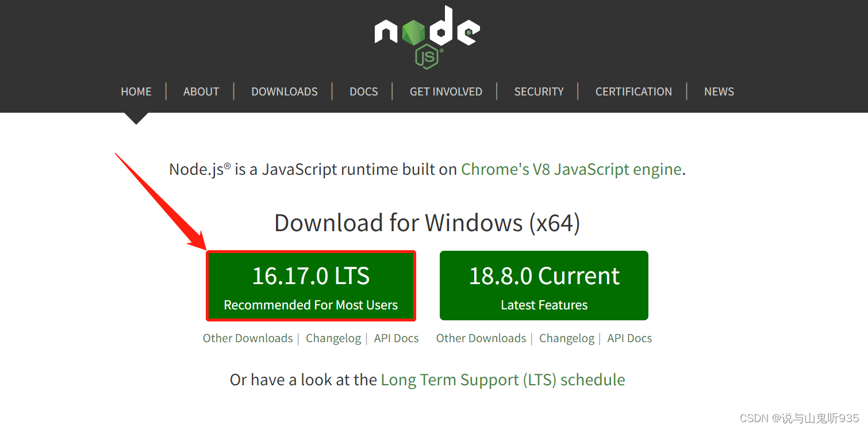
Task: Open the NEWS section
Action: tap(719, 91)
